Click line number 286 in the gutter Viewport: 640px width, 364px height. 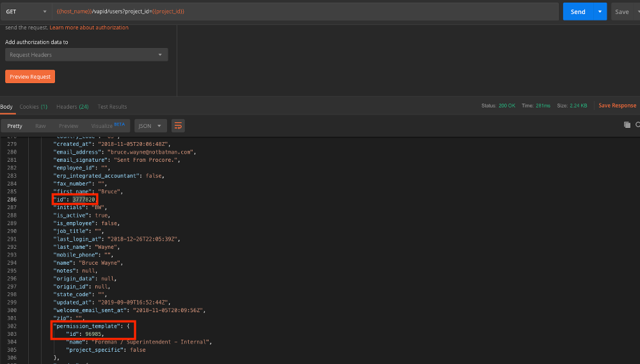(x=12, y=200)
